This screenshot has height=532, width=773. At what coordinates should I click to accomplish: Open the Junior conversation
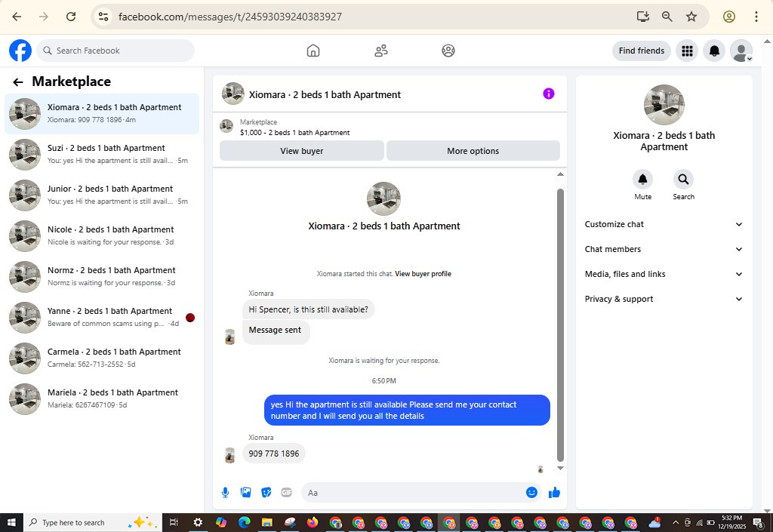pos(102,195)
